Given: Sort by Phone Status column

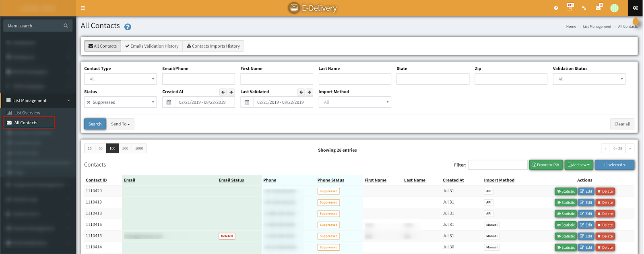Looking at the screenshot, I should (330, 180).
